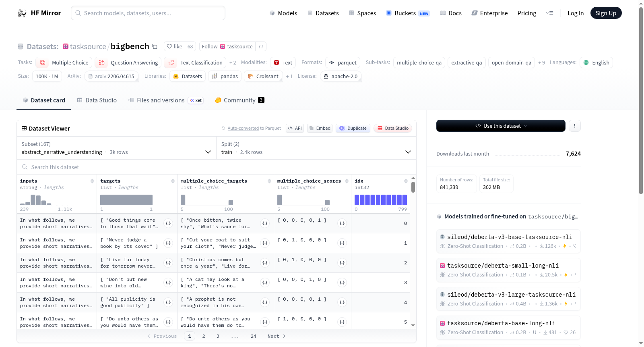The image size is (644, 347).
Task: Select the targets length histogram bar
Action: pyautogui.click(x=126, y=200)
